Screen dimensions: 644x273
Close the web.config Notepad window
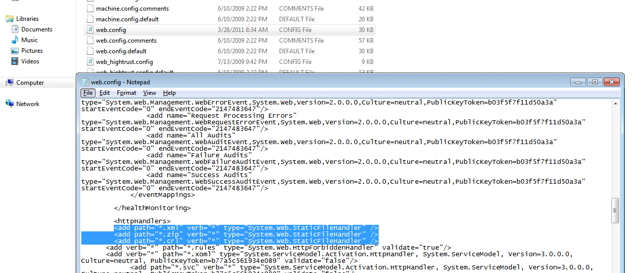(x=612, y=82)
